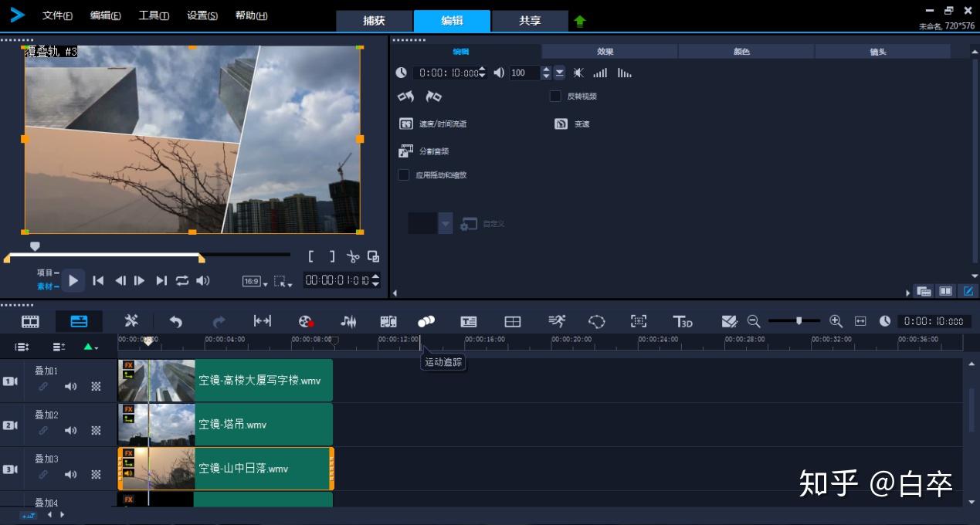The height and width of the screenshot is (525, 980).
Task: Switch to 共享 step tab
Action: tap(530, 21)
